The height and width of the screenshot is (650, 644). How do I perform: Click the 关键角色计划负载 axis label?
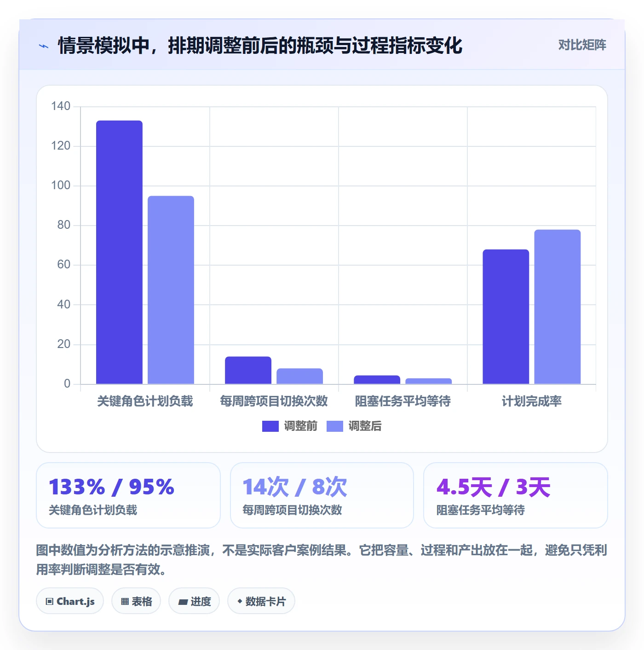[145, 401]
